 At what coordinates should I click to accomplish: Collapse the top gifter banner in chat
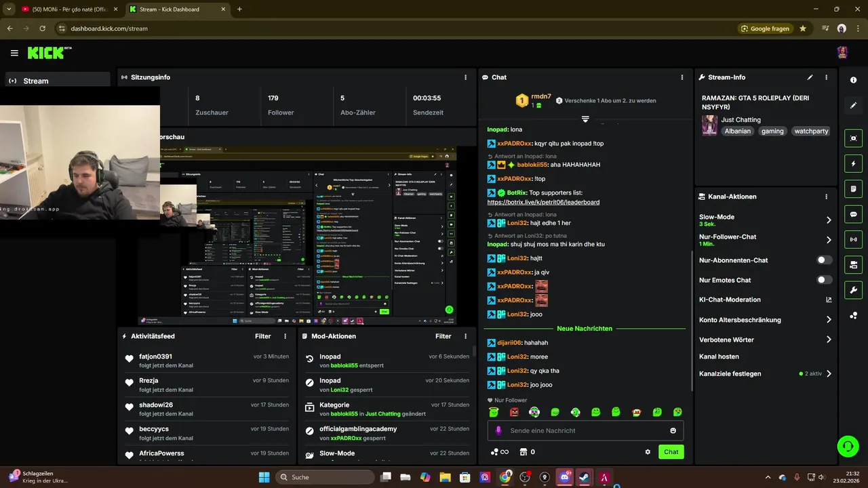pyautogui.click(x=585, y=119)
